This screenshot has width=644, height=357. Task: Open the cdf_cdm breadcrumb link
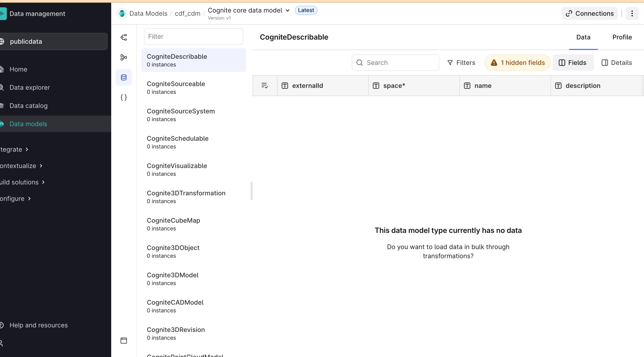pyautogui.click(x=187, y=13)
